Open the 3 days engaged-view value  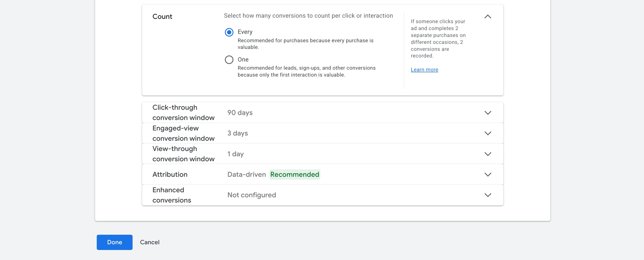tap(237, 133)
